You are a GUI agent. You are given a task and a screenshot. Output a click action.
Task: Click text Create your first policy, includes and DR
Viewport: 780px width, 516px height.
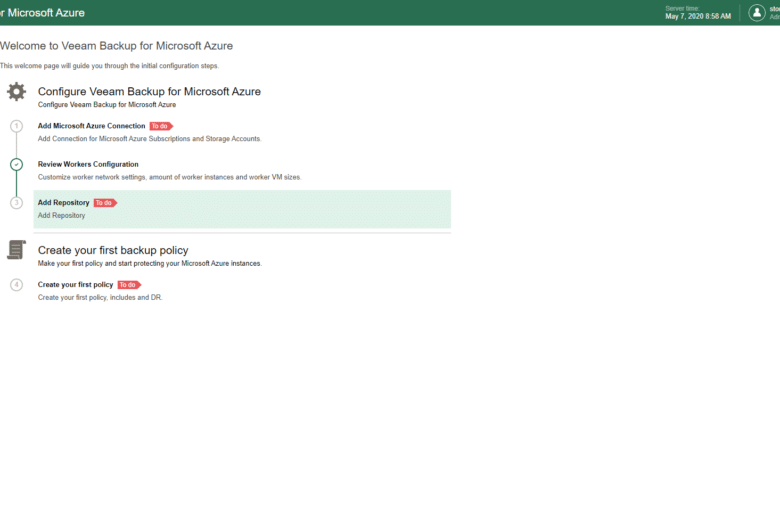(x=100, y=298)
